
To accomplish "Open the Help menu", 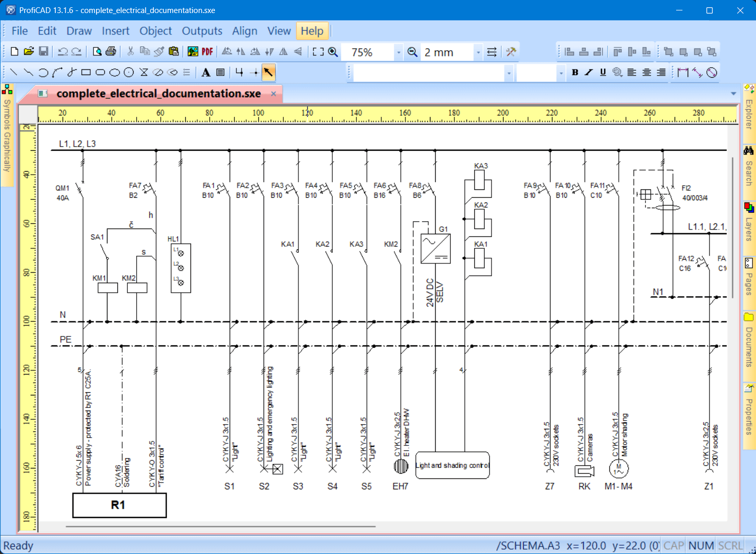I will pos(312,31).
